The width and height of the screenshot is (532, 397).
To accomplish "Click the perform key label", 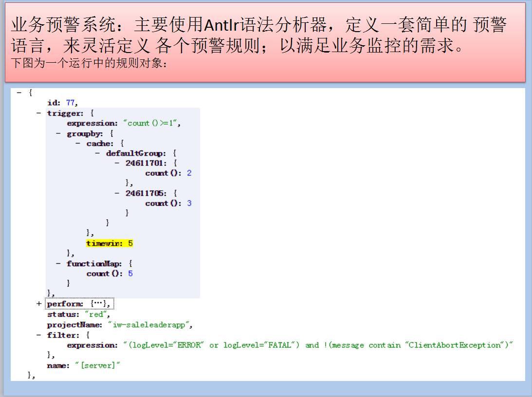I will coord(65,304).
